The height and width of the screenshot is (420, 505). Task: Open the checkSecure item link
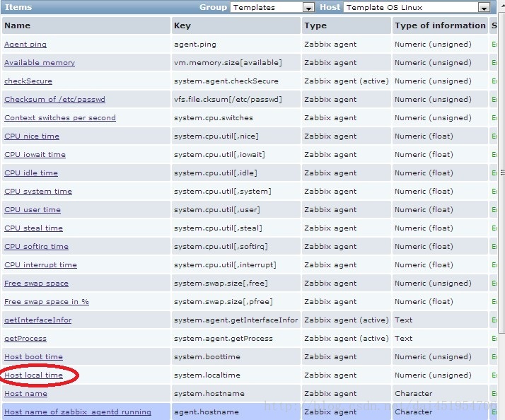point(28,81)
